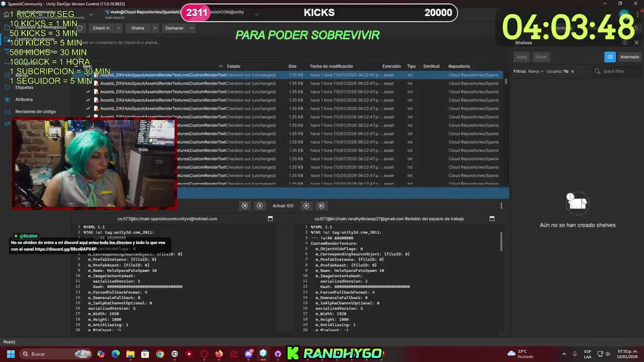Expand the Shelve dropdown arrow

pyautogui.click(x=155, y=28)
